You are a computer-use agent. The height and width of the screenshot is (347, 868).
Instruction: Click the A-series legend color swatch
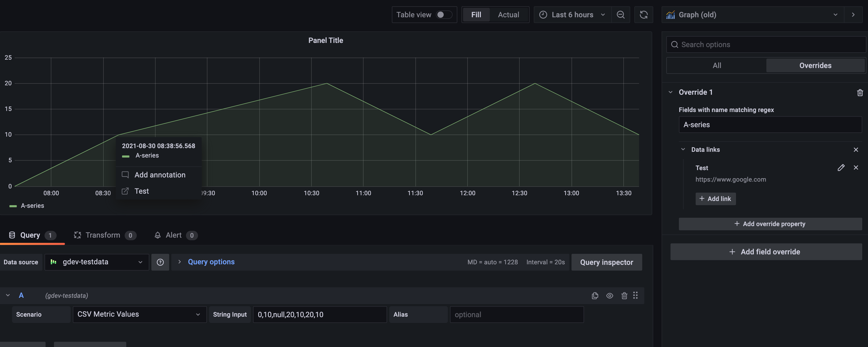[x=13, y=206]
